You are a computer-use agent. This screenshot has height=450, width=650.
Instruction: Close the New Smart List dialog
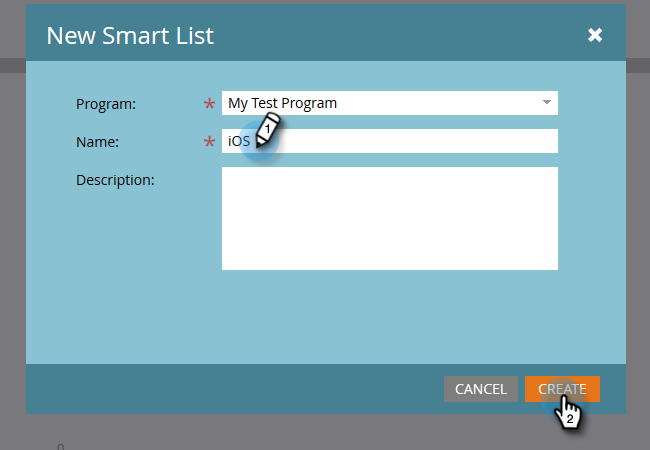coord(595,35)
